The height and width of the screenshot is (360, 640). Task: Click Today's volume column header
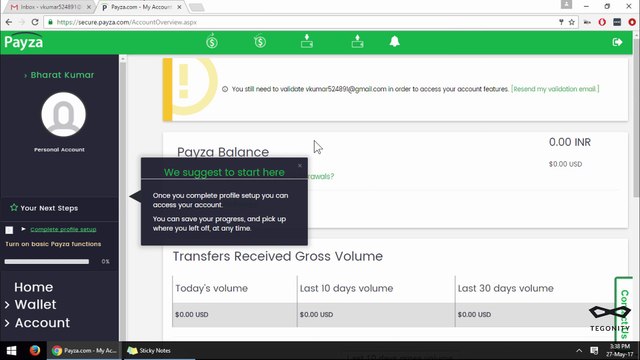point(211,288)
